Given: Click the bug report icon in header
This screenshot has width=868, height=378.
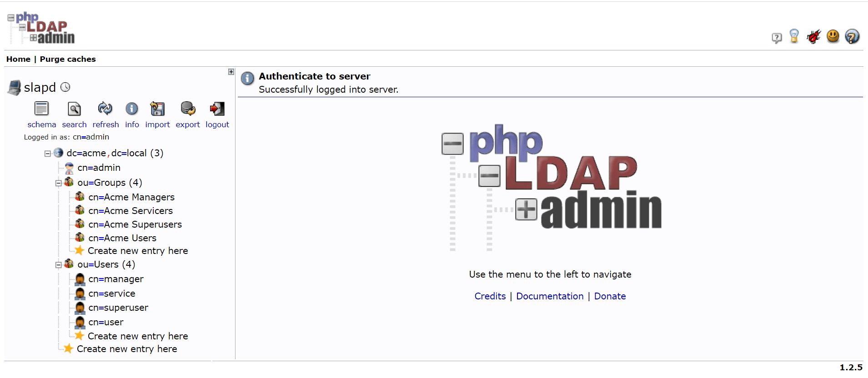Looking at the screenshot, I should pos(814,36).
